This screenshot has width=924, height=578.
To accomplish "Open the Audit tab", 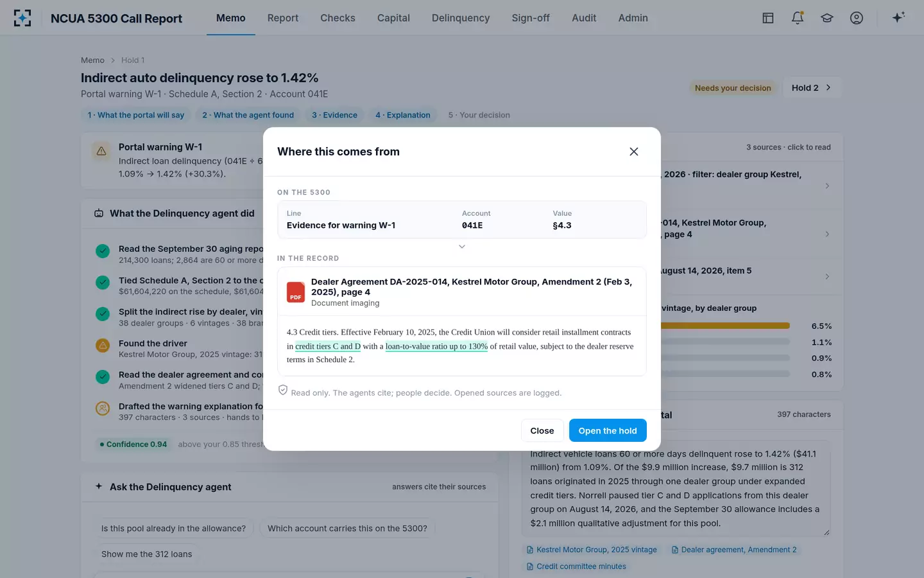I will pos(584,18).
